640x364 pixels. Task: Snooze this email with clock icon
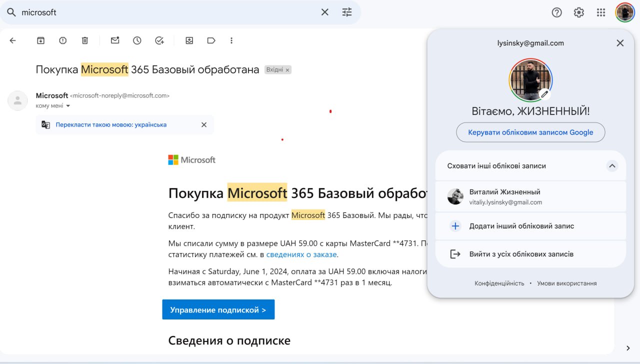(137, 40)
